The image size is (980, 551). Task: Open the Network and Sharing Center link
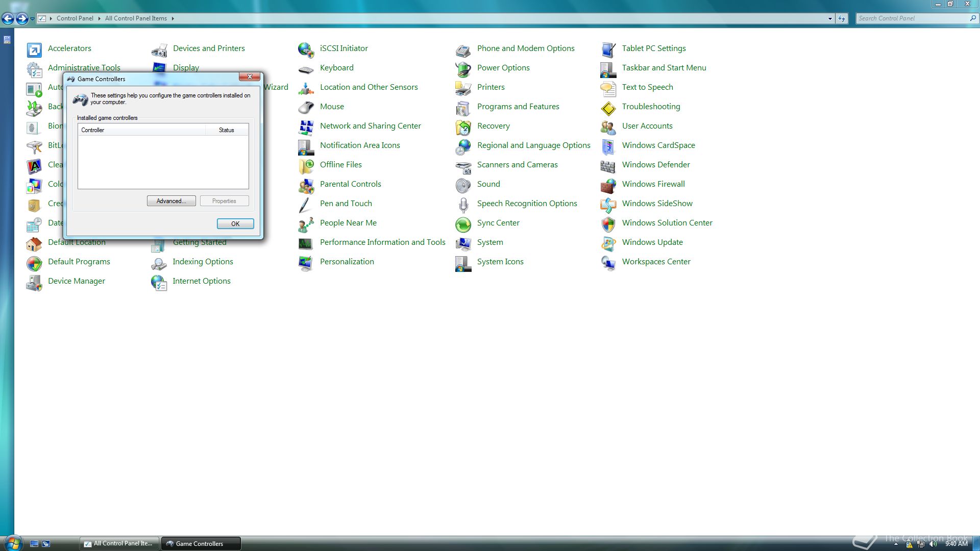tap(370, 126)
